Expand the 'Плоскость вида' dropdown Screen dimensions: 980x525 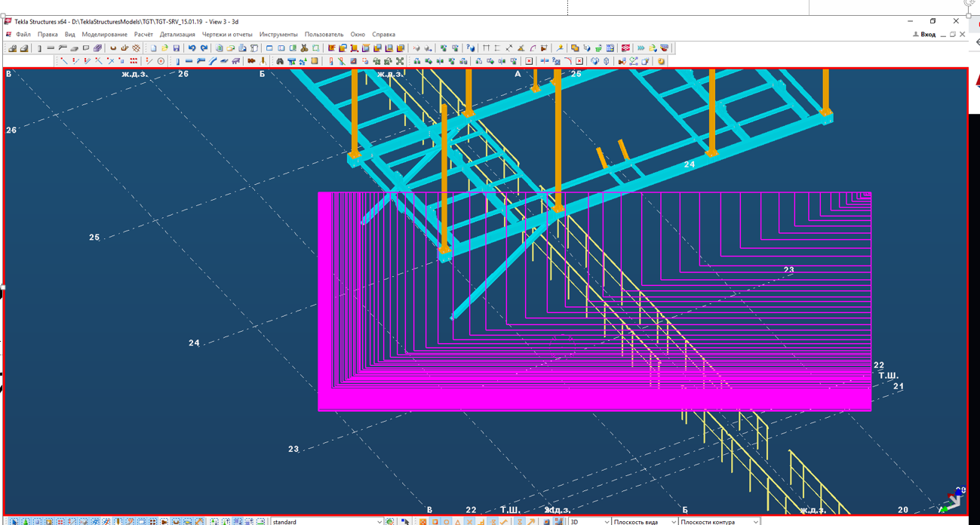pos(673,521)
